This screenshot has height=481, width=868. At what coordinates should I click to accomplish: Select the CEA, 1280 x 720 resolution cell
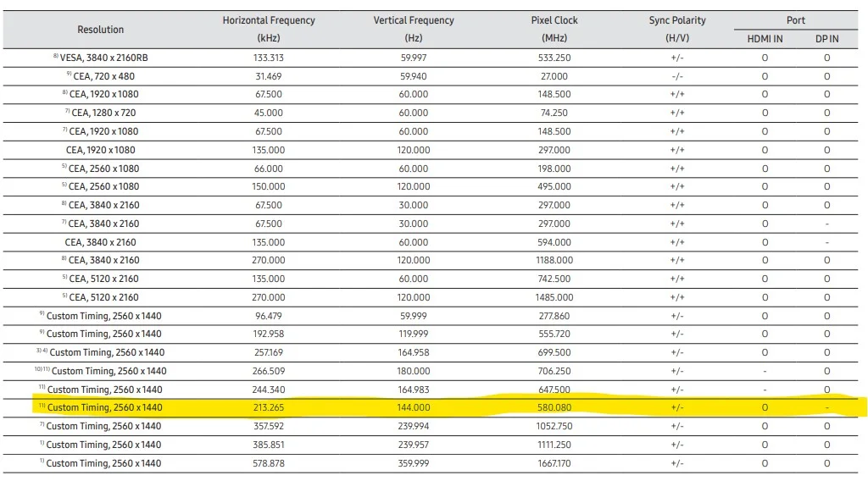(103, 113)
